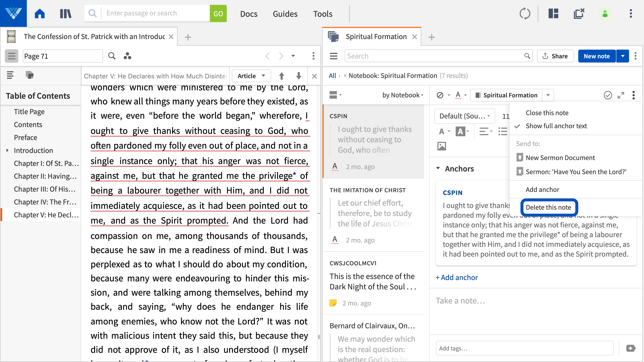Open the Notes panel kebab menu
Viewport: 644px width, 362px height.
pyautogui.click(x=635, y=56)
